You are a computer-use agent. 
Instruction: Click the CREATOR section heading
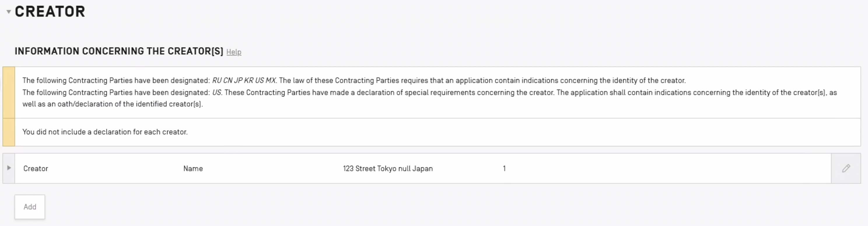(x=50, y=12)
